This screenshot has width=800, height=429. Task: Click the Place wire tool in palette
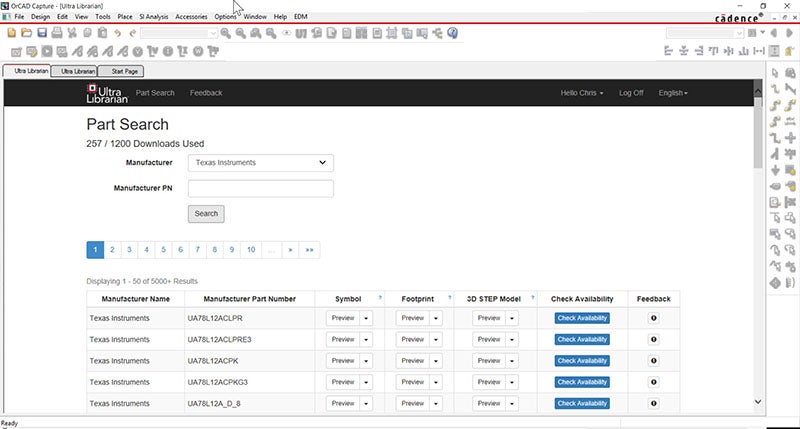(x=775, y=89)
